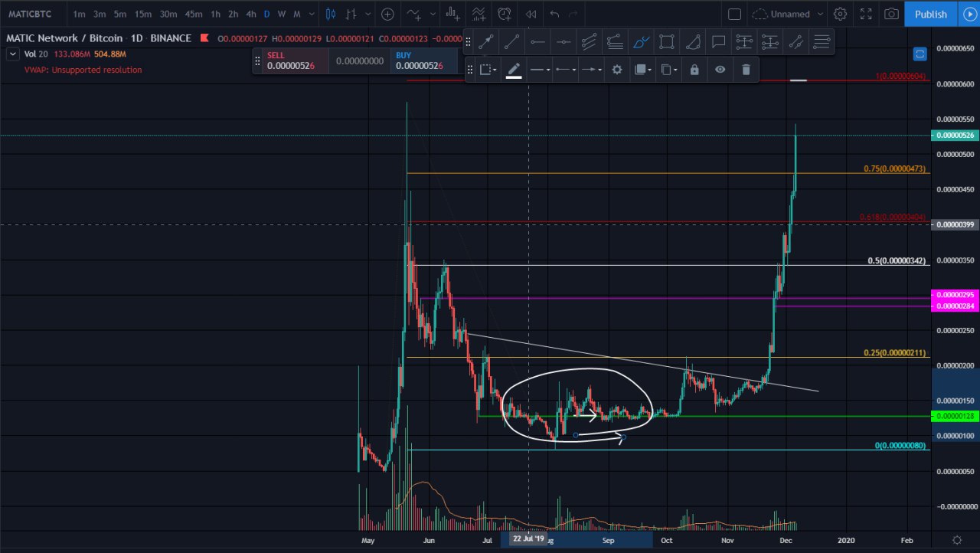Switch to the 1h interval

215,14
